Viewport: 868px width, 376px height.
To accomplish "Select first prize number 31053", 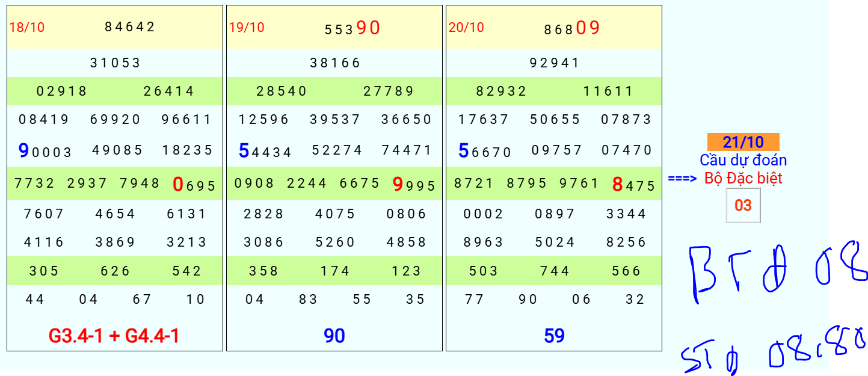I will [x=115, y=63].
